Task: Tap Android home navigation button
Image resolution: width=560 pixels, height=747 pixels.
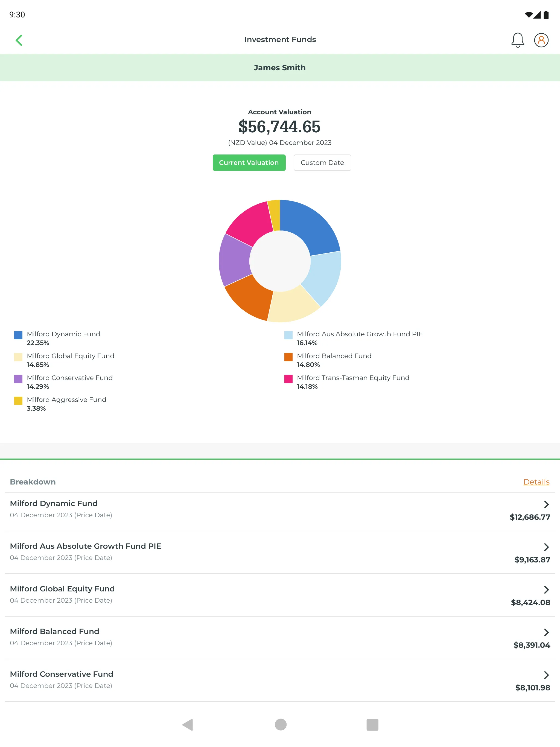Action: pyautogui.click(x=280, y=724)
